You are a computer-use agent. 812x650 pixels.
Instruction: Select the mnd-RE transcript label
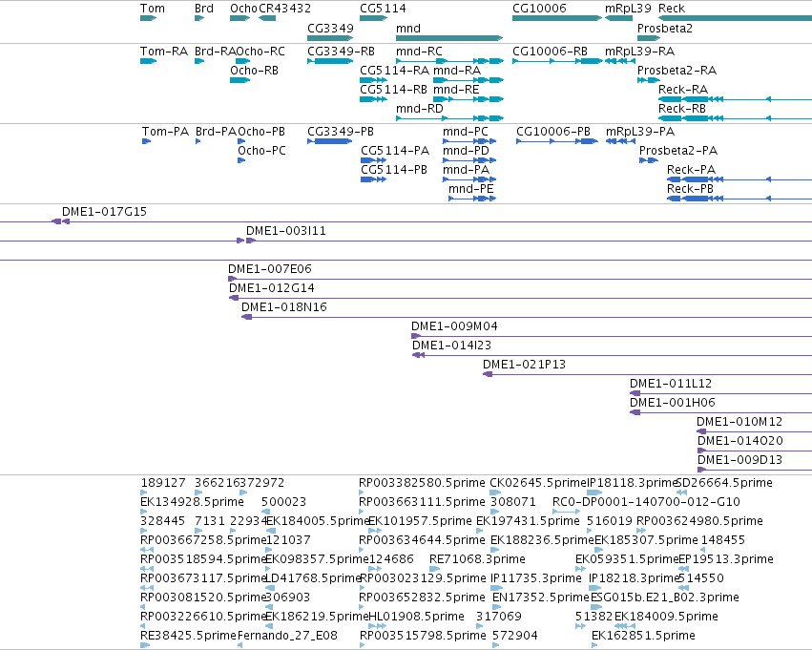pyautogui.click(x=456, y=90)
